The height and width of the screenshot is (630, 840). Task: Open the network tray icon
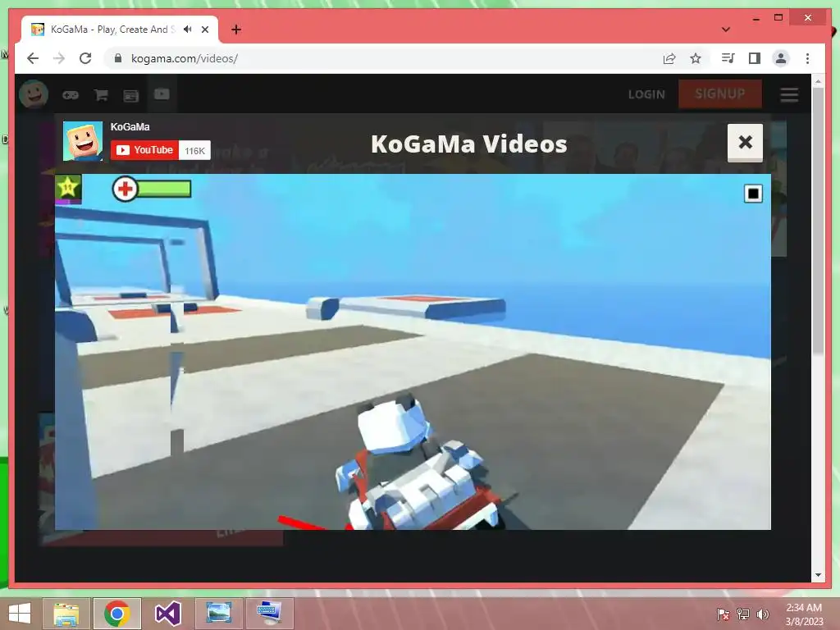(x=743, y=614)
